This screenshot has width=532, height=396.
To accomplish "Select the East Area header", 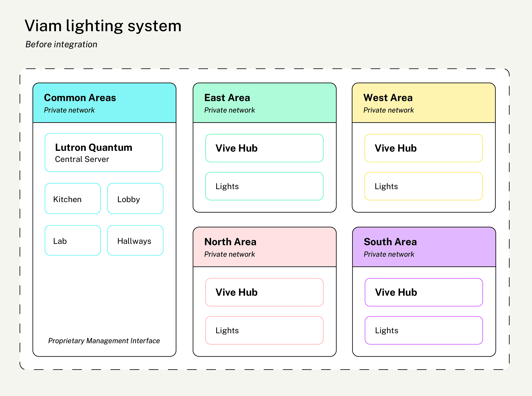I will 264,103.
